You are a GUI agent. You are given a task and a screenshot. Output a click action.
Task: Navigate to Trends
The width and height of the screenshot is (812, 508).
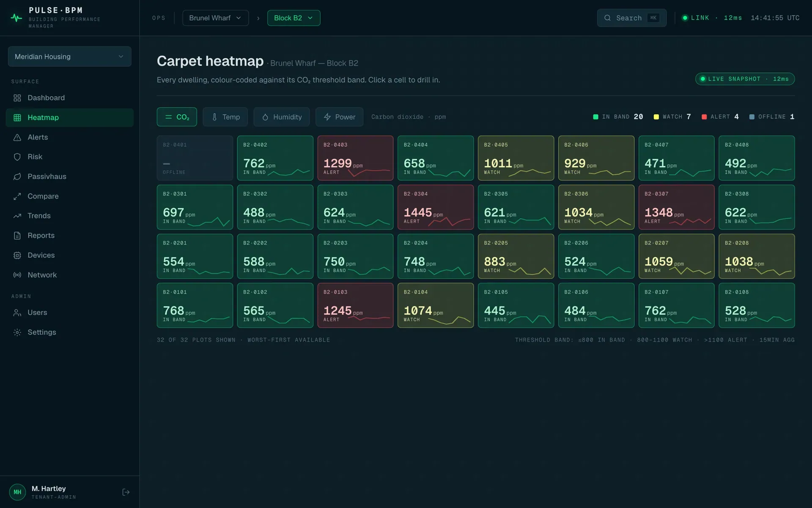coord(69,216)
